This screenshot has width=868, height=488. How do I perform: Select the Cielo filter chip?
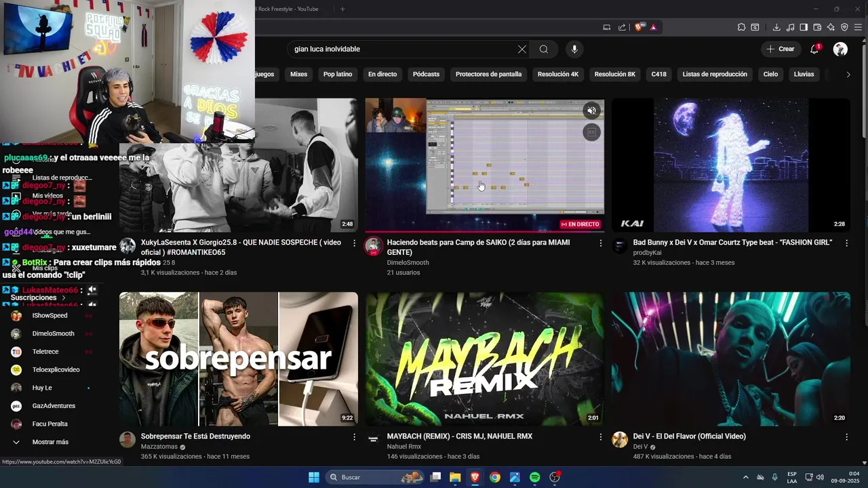(x=770, y=75)
